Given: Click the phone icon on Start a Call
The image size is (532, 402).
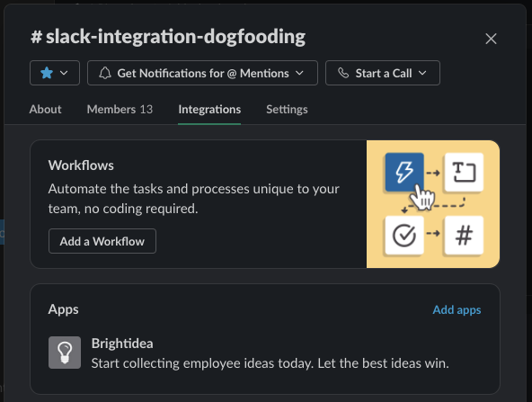Looking at the screenshot, I should click(x=343, y=73).
